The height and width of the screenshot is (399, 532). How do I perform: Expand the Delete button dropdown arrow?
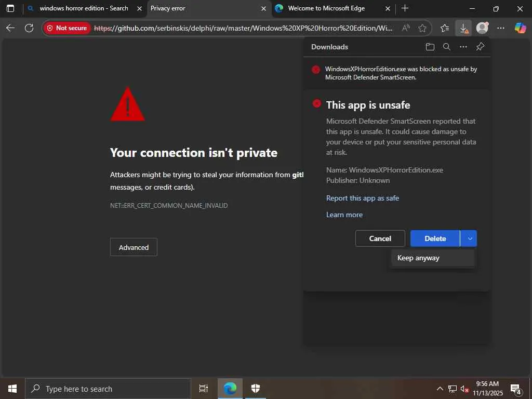[x=469, y=238]
